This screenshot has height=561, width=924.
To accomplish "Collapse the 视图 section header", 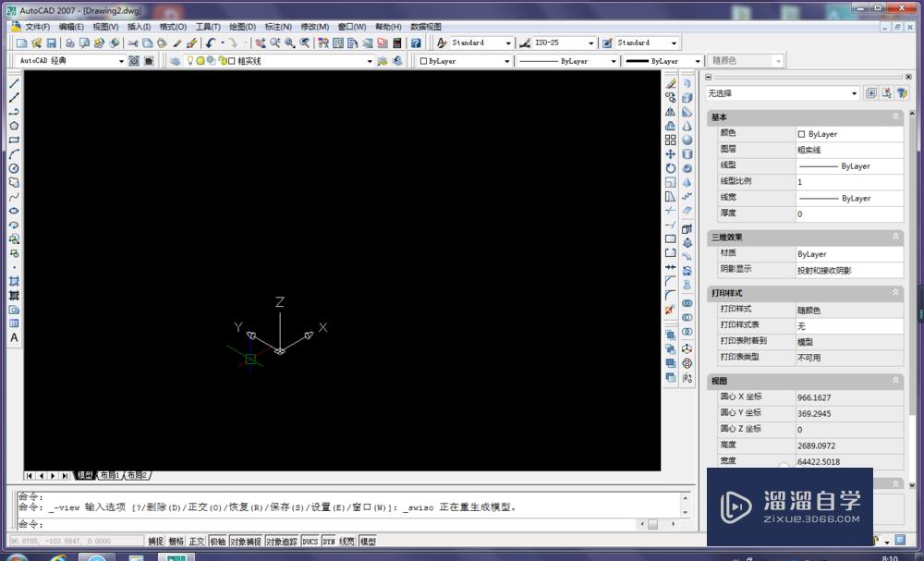I will point(894,380).
